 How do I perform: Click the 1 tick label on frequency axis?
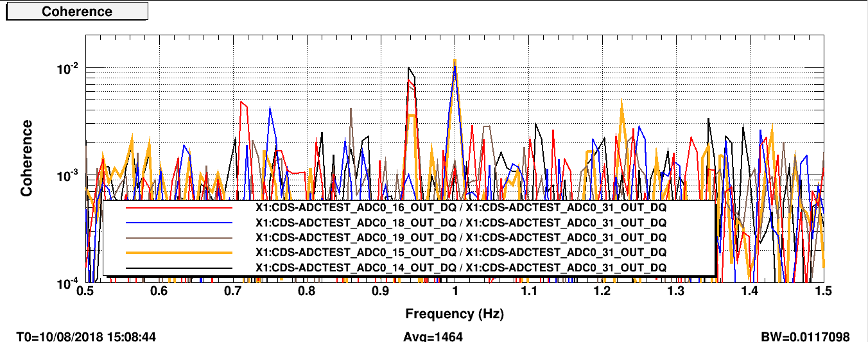455,292
